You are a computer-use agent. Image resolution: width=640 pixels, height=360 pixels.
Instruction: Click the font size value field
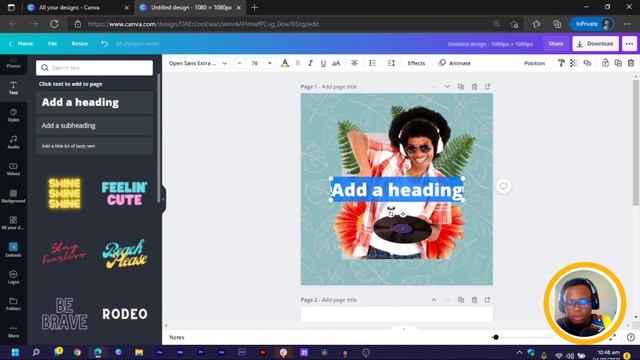point(255,63)
